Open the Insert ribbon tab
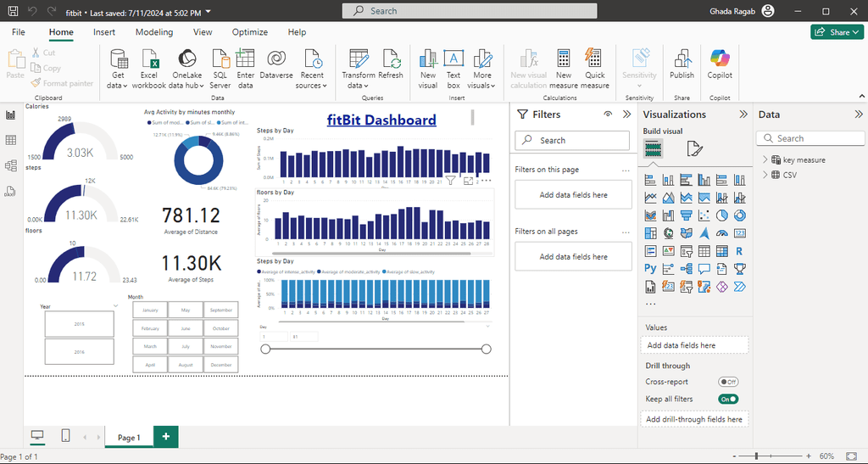 click(104, 32)
